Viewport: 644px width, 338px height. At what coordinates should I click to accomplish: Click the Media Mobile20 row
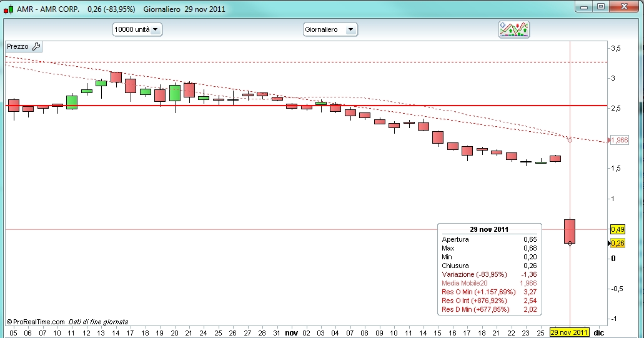[489, 283]
